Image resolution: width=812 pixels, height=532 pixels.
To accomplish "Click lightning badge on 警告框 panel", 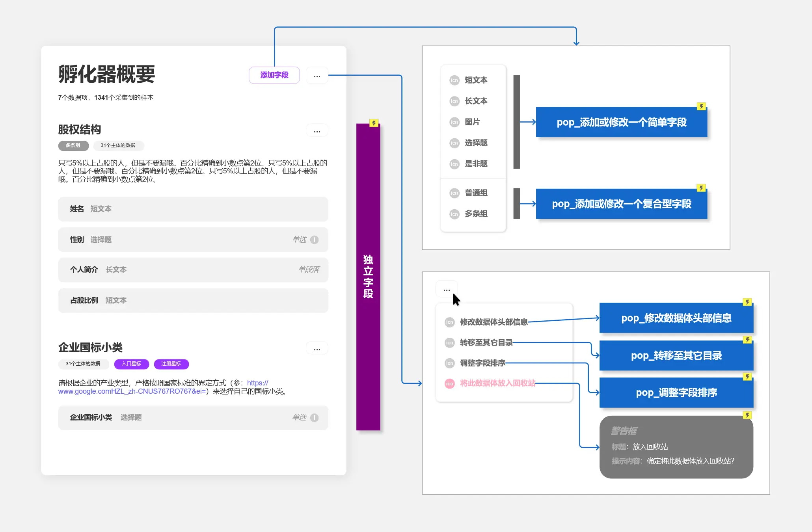I will pos(747,415).
